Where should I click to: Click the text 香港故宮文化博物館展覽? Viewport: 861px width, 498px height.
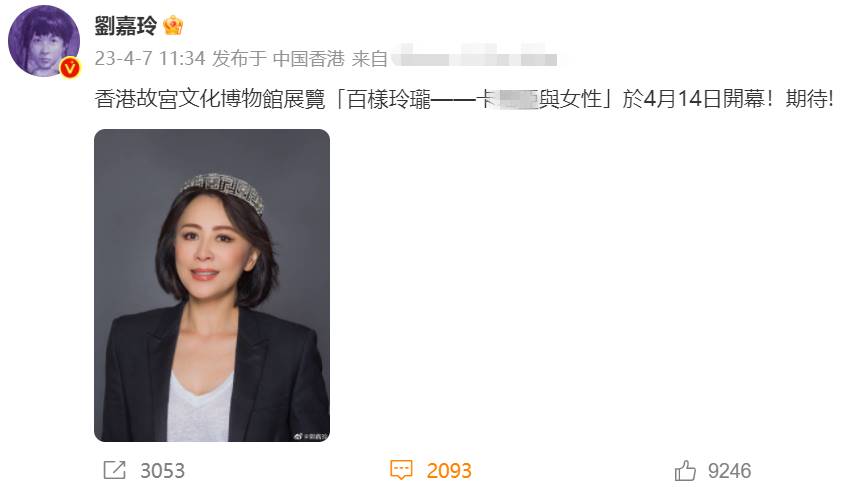(x=210, y=99)
